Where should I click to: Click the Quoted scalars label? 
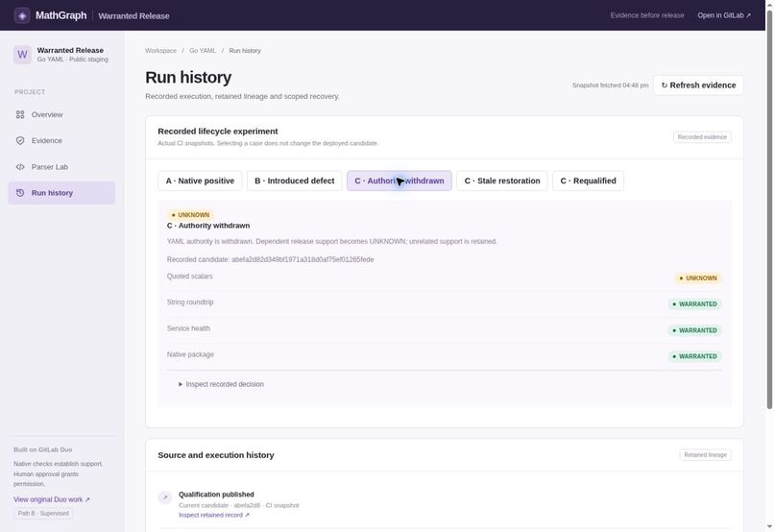(x=190, y=276)
